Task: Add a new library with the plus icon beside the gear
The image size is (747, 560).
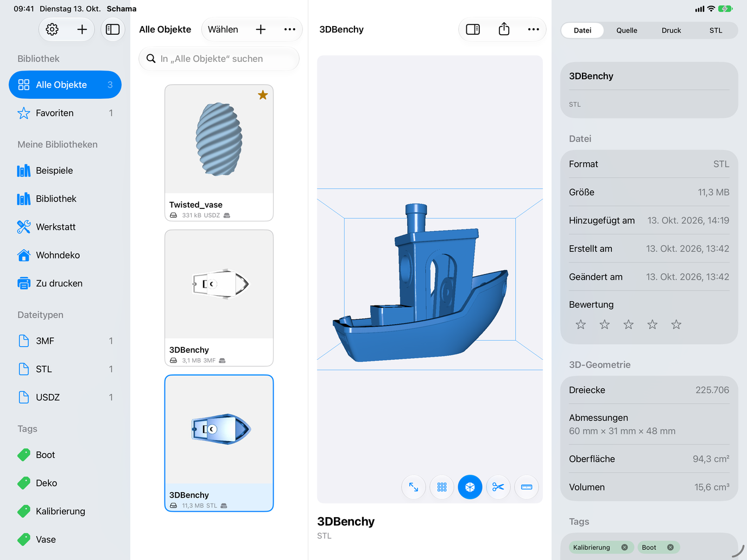Action: 82,29
